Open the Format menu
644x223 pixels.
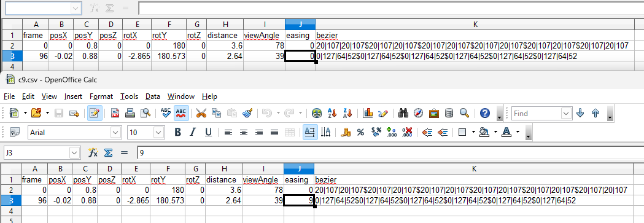[101, 96]
